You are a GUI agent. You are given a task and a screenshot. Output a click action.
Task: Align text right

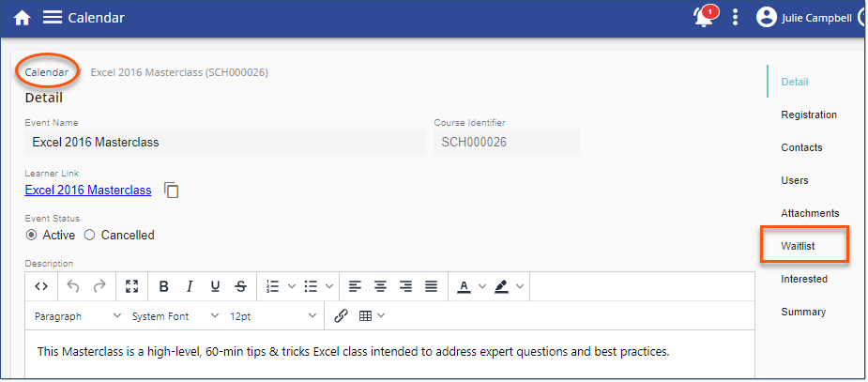pyautogui.click(x=405, y=286)
